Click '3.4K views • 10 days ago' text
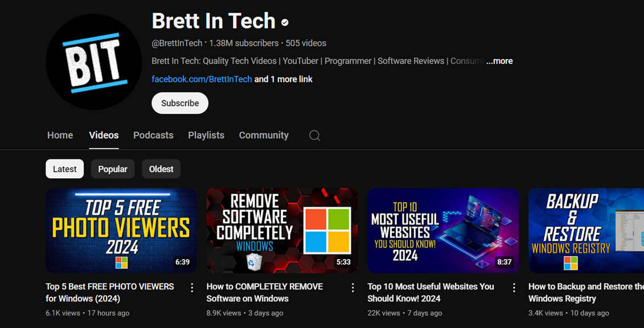The height and width of the screenshot is (328, 644). click(x=568, y=313)
